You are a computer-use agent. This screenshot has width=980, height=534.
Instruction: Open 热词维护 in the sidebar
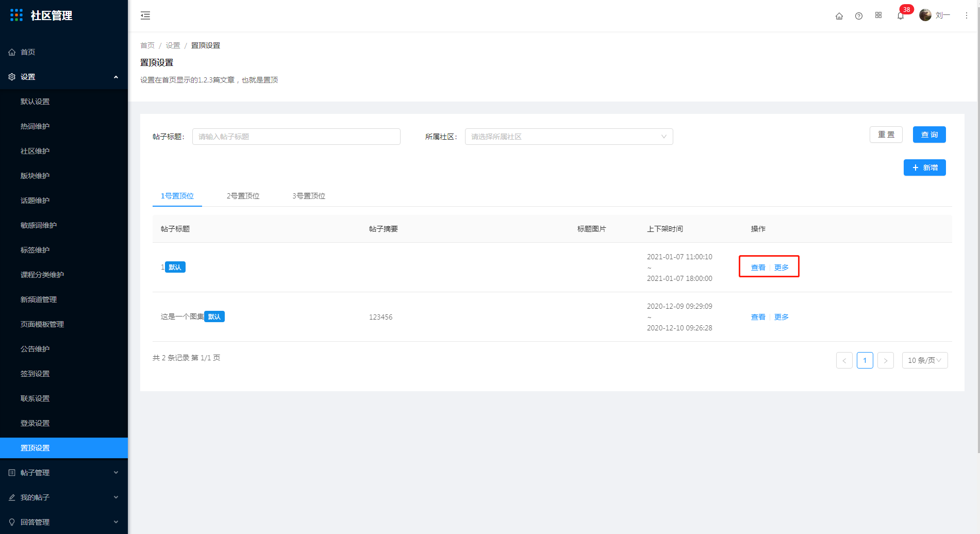[x=35, y=126]
